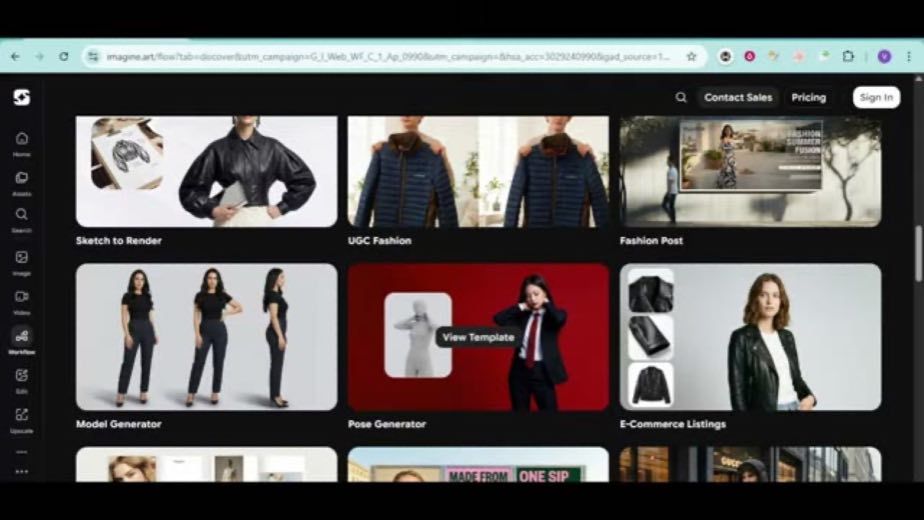This screenshot has width=924, height=520.
Task: Bookmark this page with the star icon
Action: [x=691, y=57]
